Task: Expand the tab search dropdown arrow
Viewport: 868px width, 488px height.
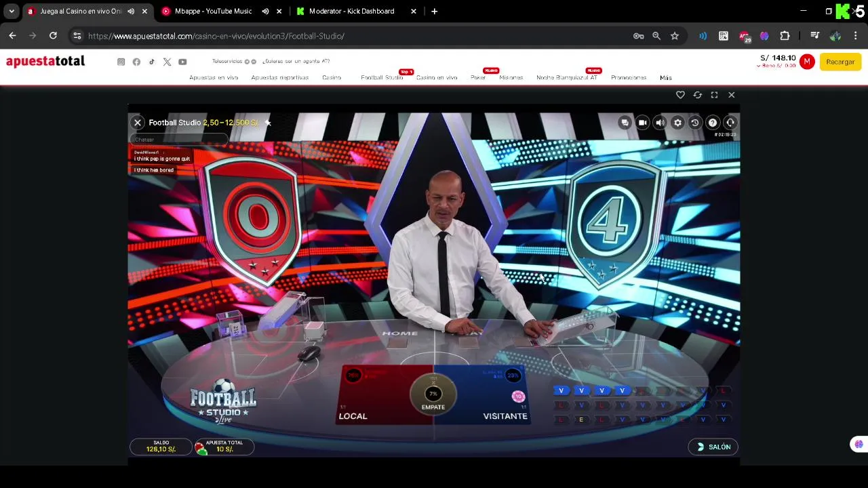Action: [12, 12]
